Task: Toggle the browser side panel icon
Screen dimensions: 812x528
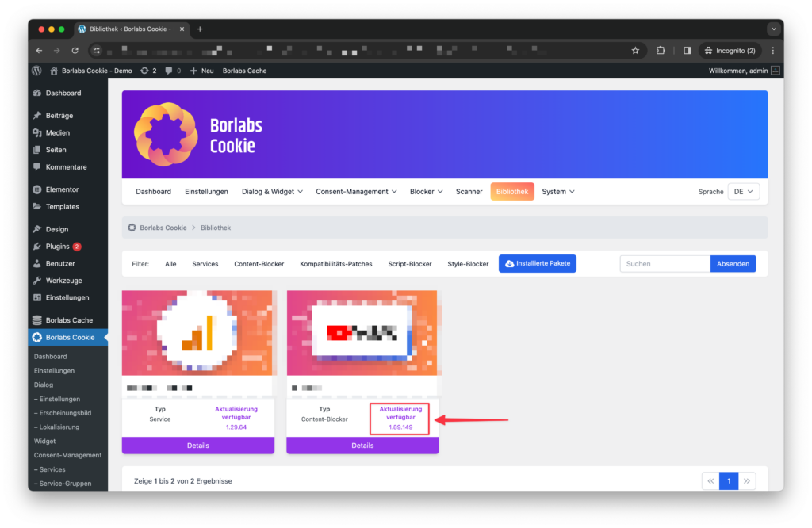Action: [x=688, y=50]
